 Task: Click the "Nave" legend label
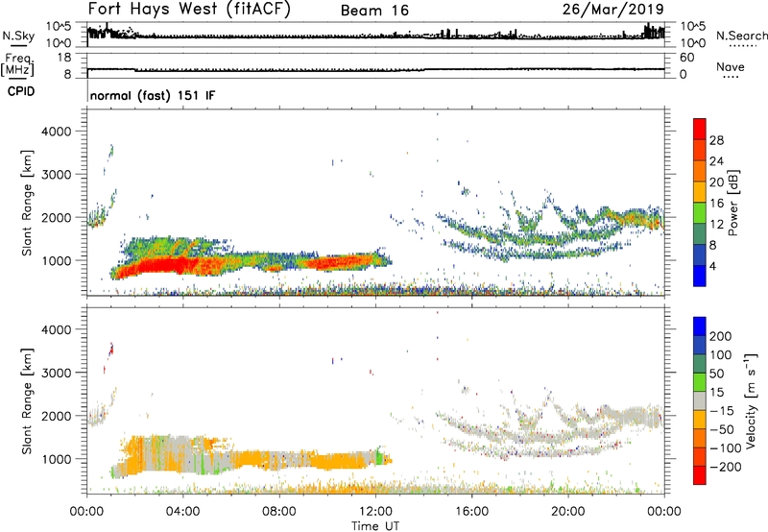coord(731,66)
